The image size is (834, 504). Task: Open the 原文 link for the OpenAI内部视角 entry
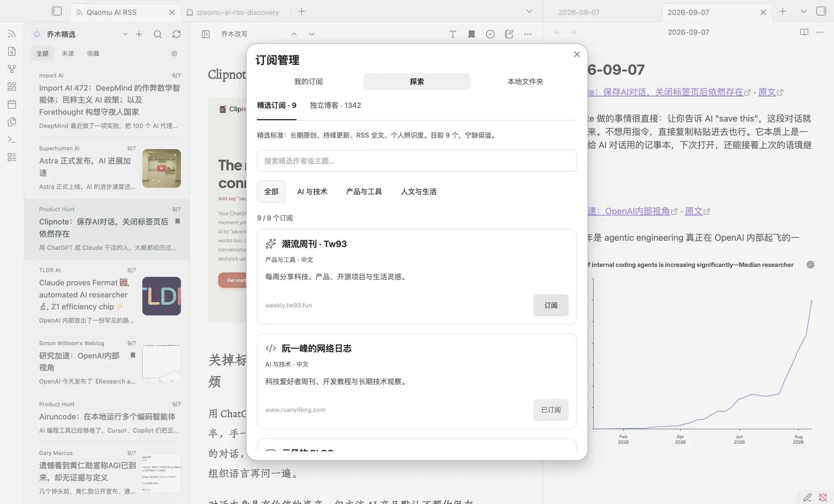point(694,211)
